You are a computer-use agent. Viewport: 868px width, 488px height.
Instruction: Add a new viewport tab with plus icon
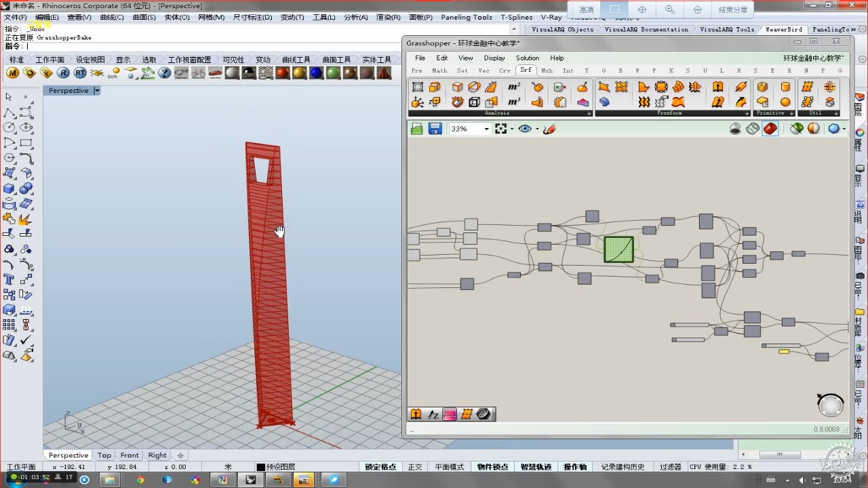tap(180, 455)
